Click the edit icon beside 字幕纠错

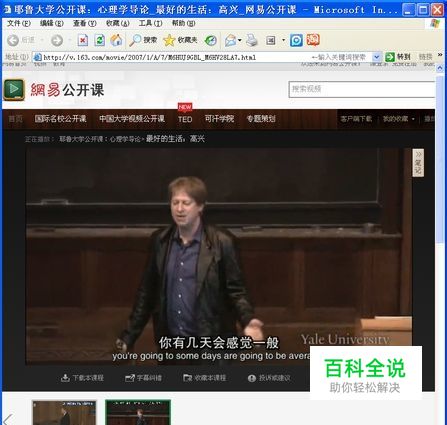130,378
